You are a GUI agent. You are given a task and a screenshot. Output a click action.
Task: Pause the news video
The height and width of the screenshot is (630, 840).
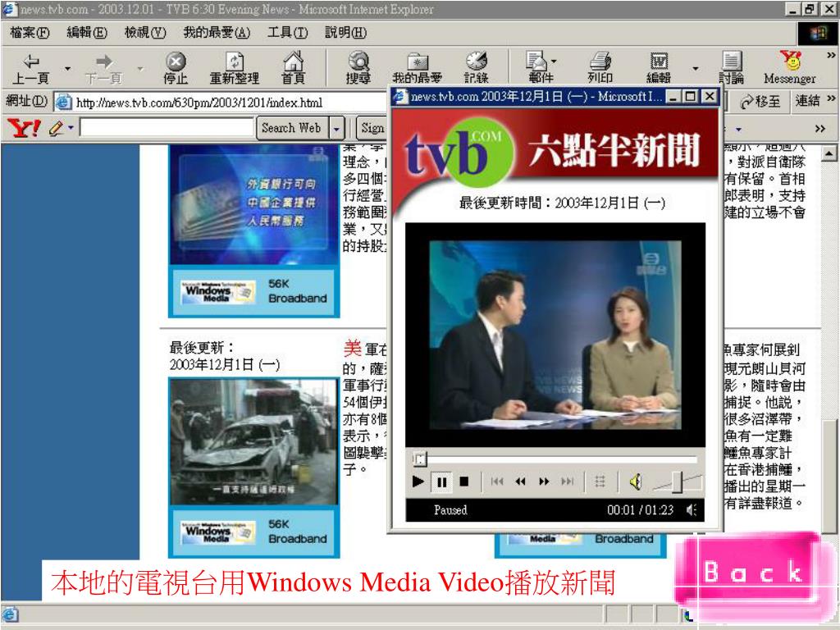coord(442,482)
